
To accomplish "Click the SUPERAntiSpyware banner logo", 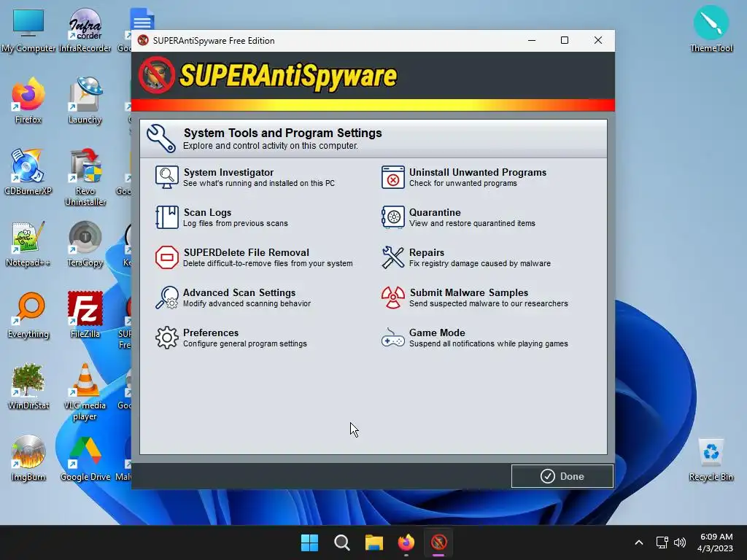I will tap(268, 75).
